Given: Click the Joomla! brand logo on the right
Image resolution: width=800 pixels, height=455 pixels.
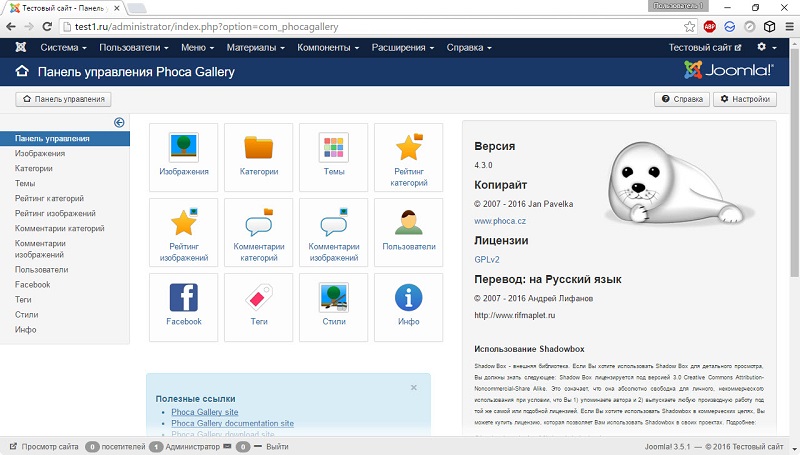Looking at the screenshot, I should (x=729, y=70).
